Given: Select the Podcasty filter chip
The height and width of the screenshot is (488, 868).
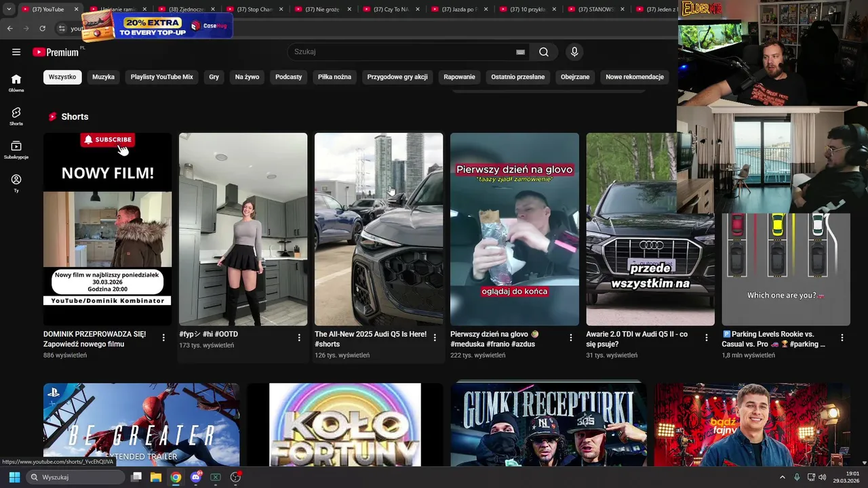Looking at the screenshot, I should [288, 77].
